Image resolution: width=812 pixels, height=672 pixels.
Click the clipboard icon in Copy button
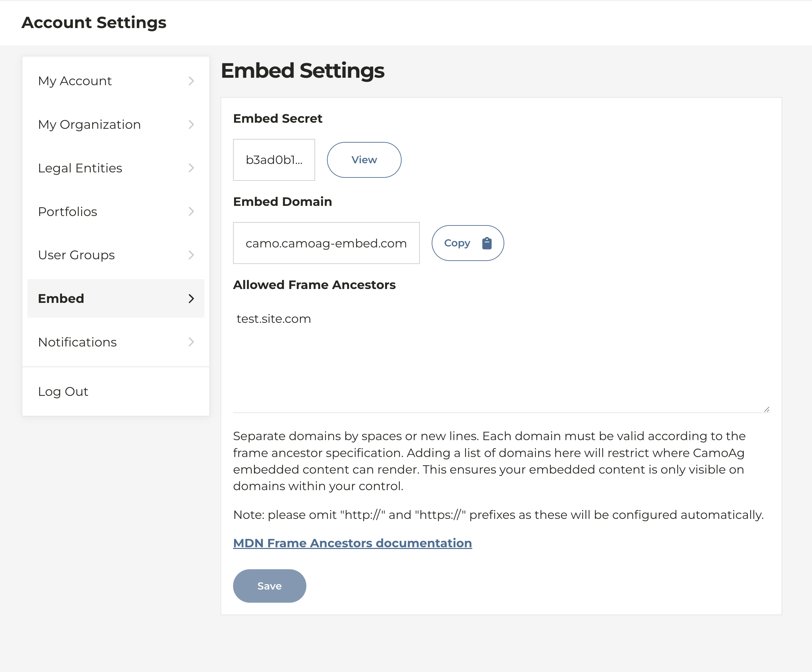coord(487,243)
